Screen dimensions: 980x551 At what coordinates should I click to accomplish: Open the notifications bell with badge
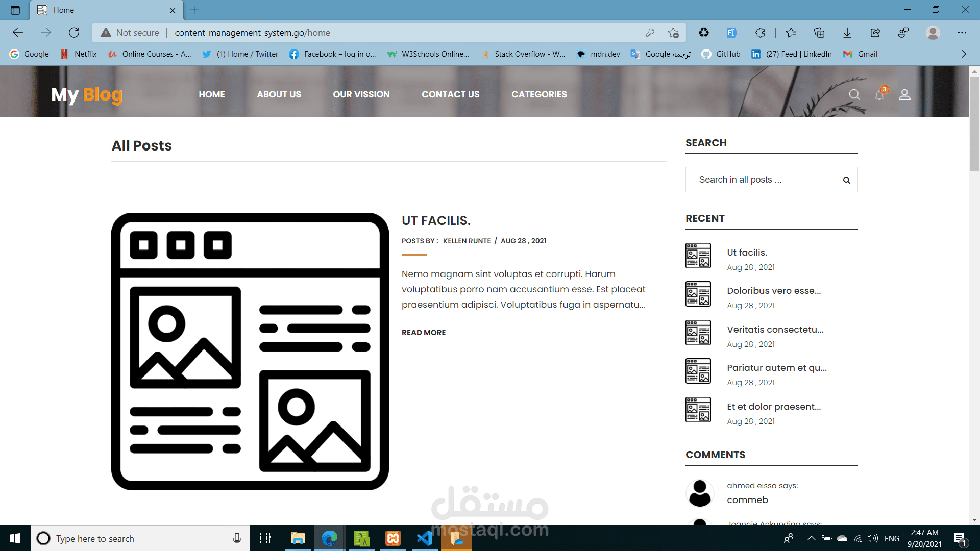click(x=879, y=94)
